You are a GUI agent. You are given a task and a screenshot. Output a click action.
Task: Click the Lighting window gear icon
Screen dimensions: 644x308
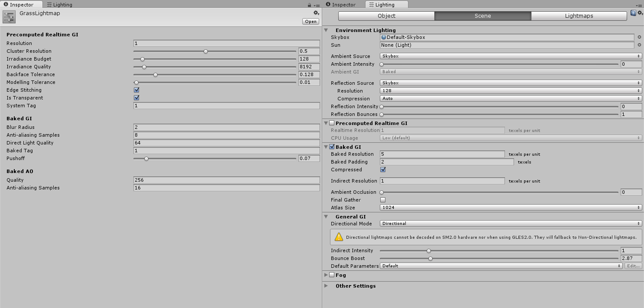[x=640, y=13]
